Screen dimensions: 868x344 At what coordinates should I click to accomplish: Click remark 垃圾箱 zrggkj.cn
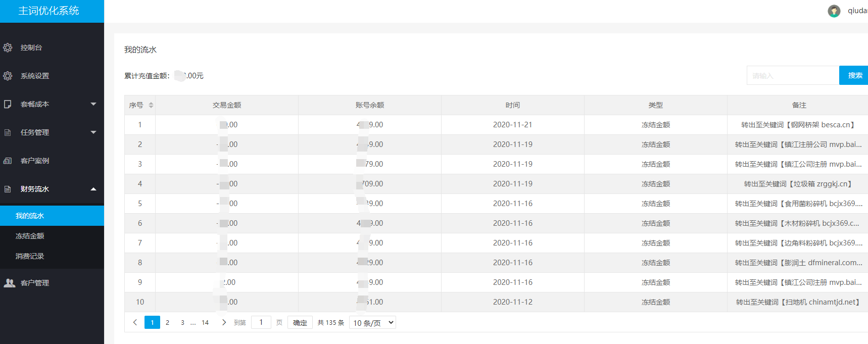point(798,184)
